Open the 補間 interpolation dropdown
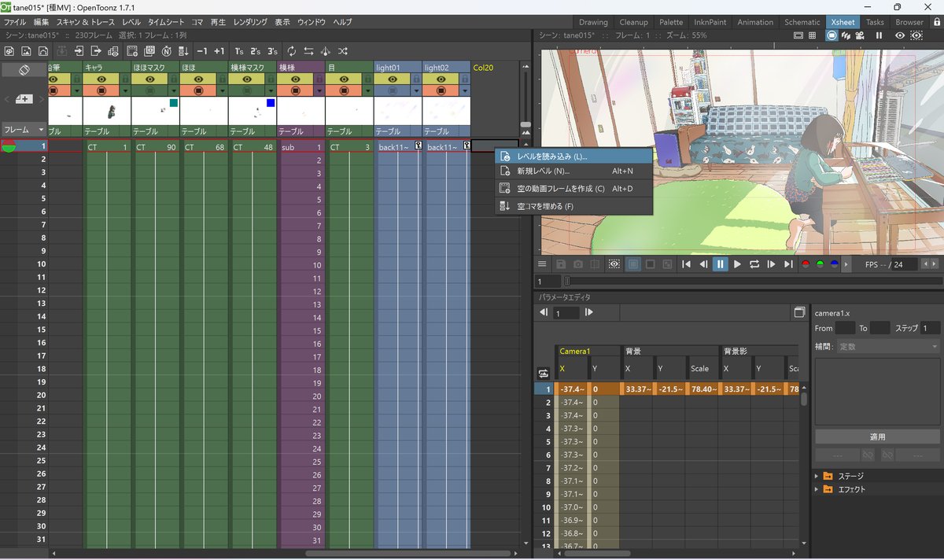The height and width of the screenshot is (560, 944). point(887,346)
